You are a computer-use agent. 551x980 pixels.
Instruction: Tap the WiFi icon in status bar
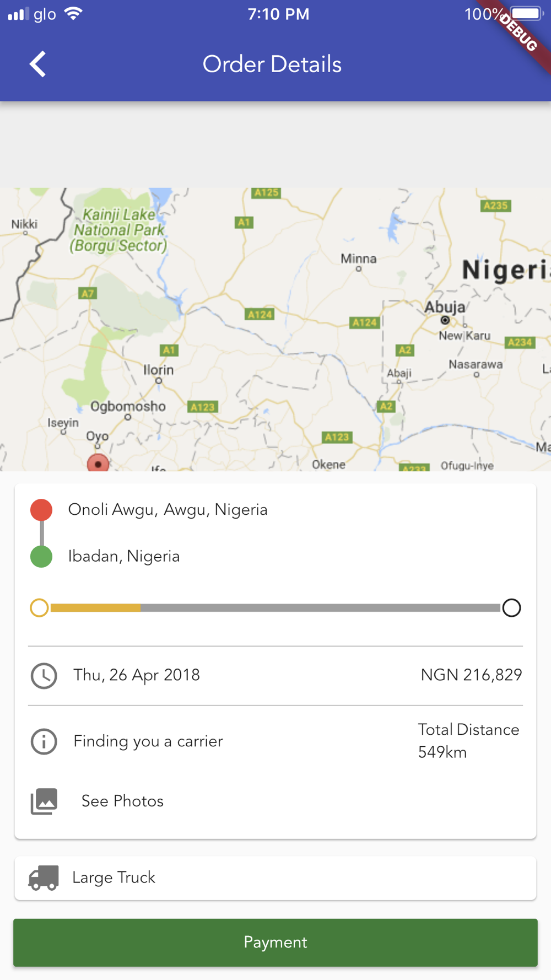pos(73,14)
